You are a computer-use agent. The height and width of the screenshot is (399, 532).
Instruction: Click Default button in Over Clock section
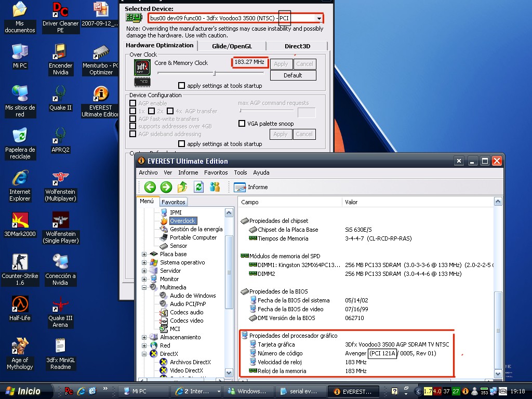tap(293, 75)
